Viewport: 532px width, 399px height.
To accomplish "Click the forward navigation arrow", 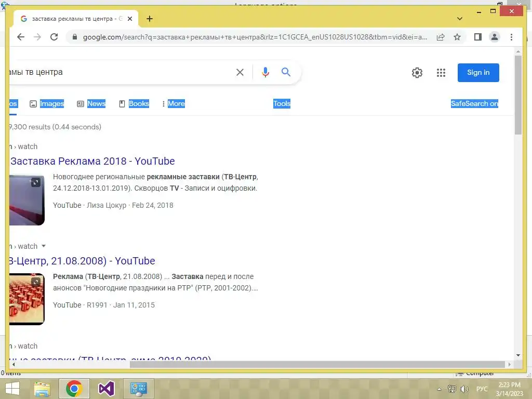I will coord(37,37).
